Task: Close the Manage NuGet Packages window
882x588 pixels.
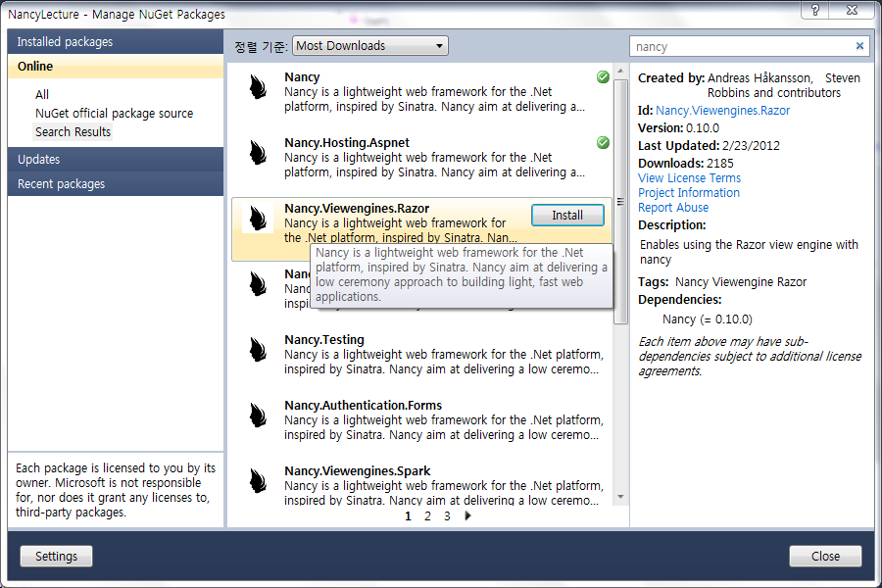Action: [853, 10]
